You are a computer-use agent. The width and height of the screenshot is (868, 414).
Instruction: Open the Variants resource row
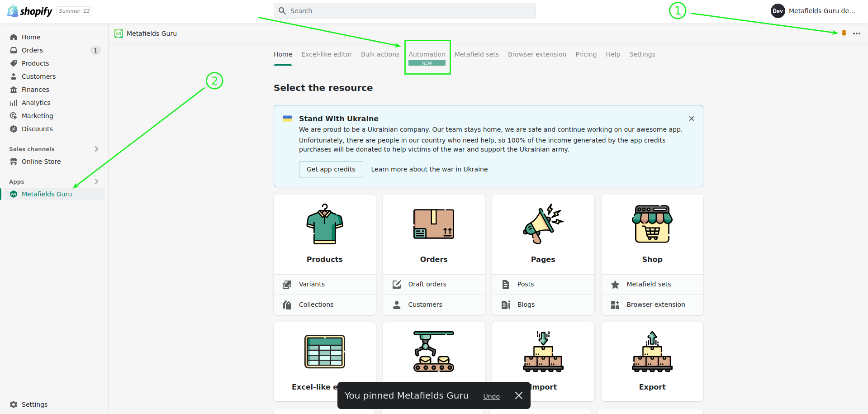tap(325, 284)
